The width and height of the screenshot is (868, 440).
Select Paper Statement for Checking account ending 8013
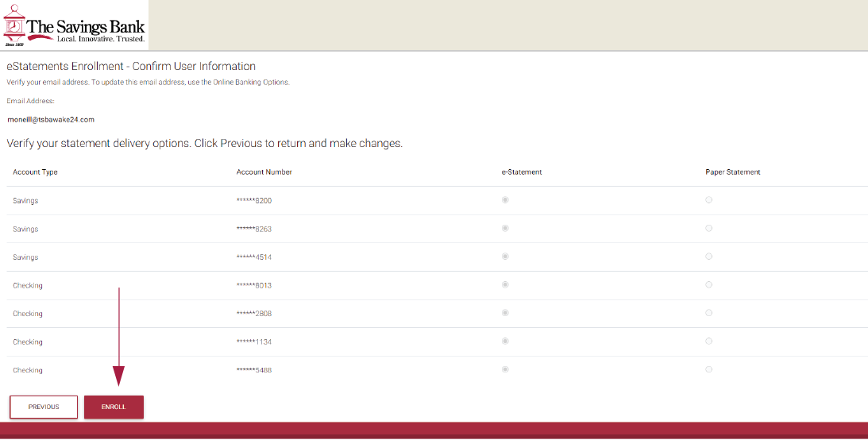(708, 284)
